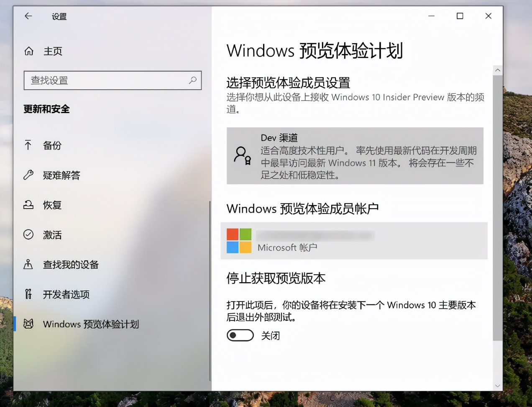This screenshot has width=532, height=407.
Task: Select the 备份 (Backup) sidebar icon
Action: (28, 145)
